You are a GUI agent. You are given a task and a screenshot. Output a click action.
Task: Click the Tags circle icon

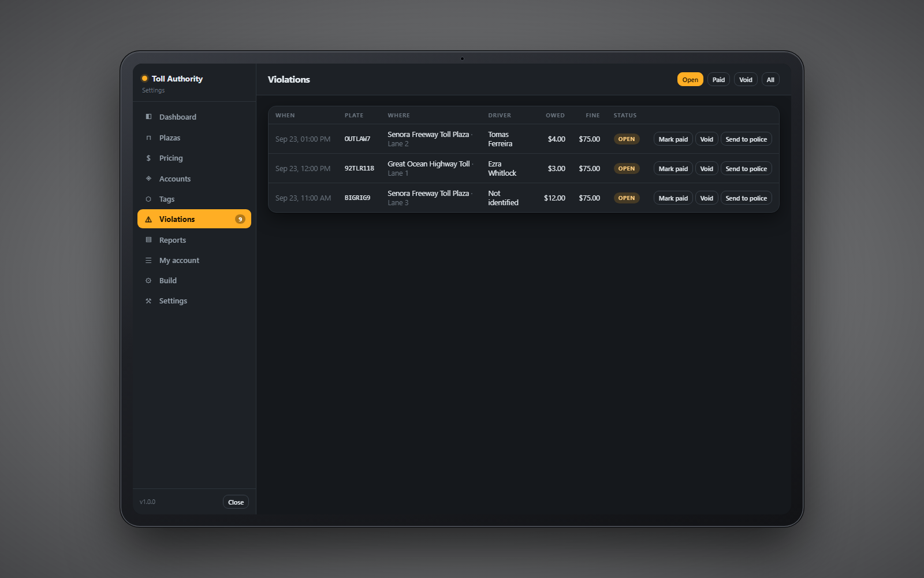148,199
